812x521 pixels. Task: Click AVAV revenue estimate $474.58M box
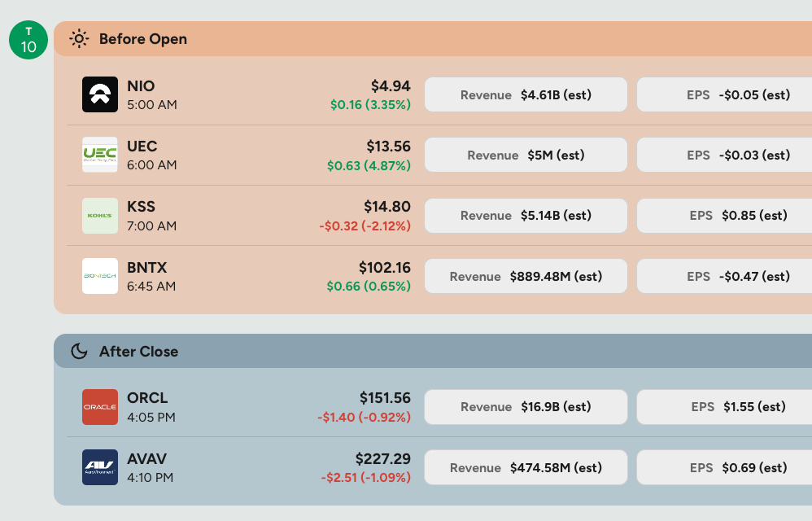tap(526, 467)
